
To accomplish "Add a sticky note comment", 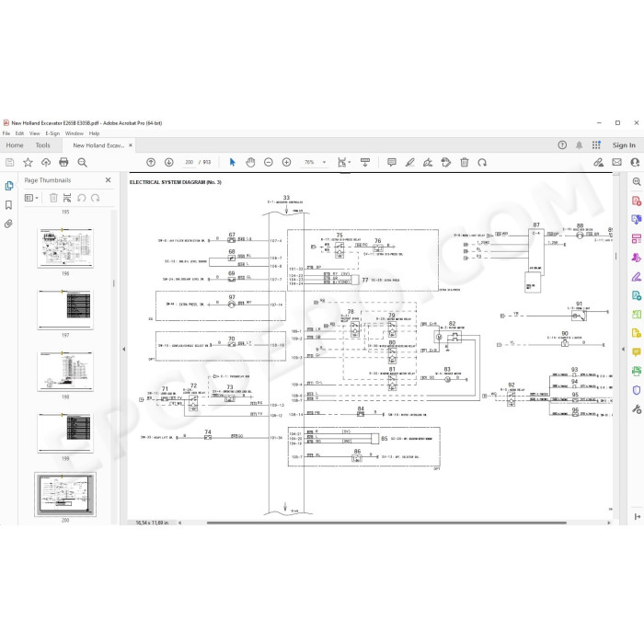I will coord(391,162).
